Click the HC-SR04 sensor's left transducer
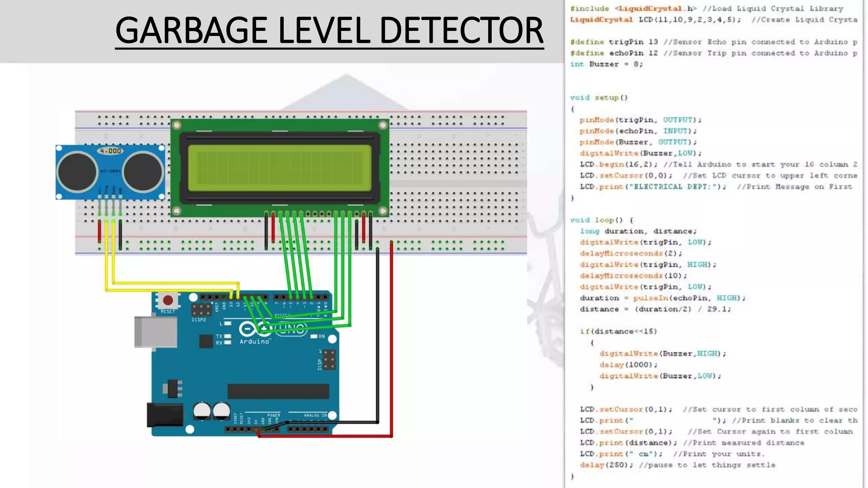The image size is (868, 488). pyautogui.click(x=77, y=172)
